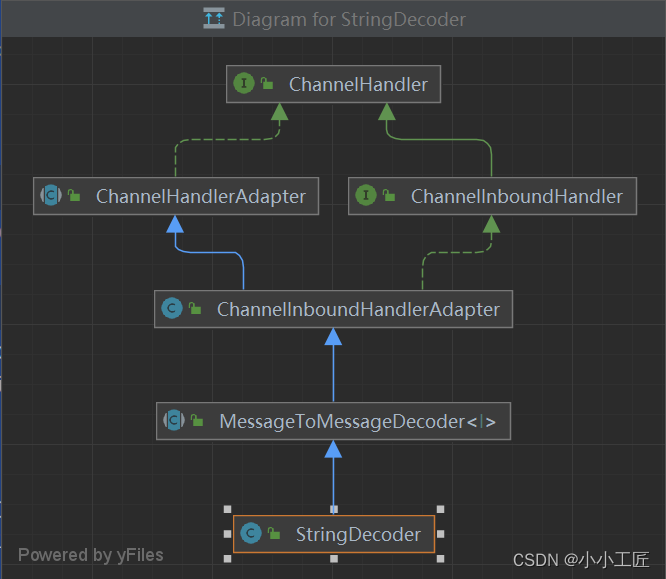Click the diagram icon in the title bar
Viewport: 666px width, 579px height.
click(214, 18)
